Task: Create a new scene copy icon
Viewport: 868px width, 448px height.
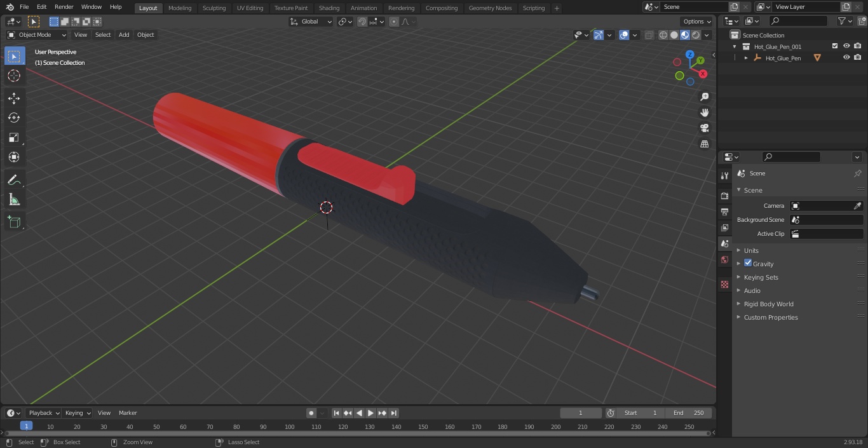Action: 734,7
